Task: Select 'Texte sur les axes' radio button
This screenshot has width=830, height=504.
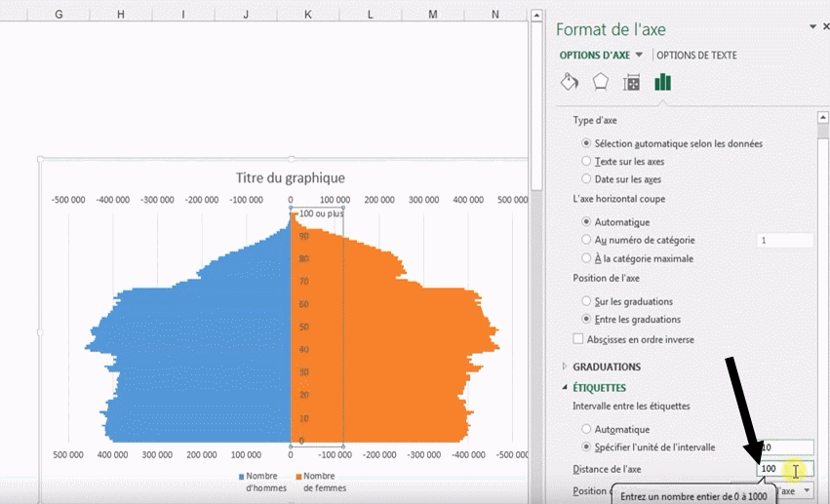Action: (x=586, y=161)
